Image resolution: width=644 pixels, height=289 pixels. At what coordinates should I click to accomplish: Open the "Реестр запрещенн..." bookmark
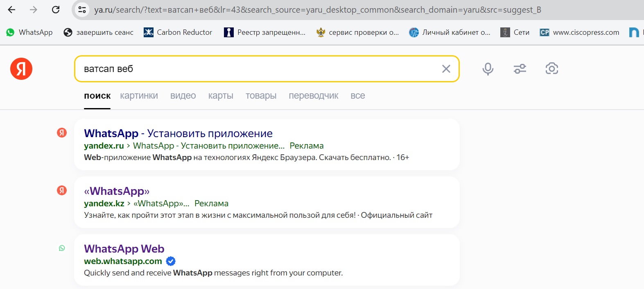click(x=265, y=32)
